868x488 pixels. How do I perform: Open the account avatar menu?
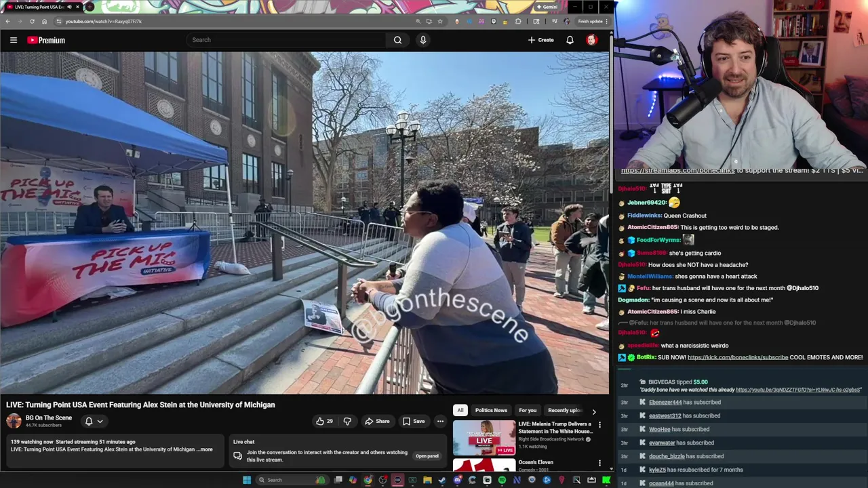click(x=591, y=40)
